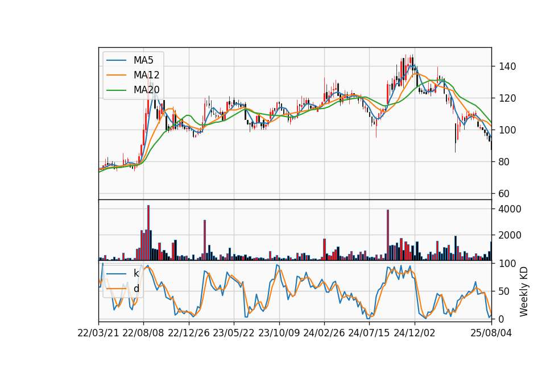The image size is (546, 392).
Task: Click the 2000 volume axis label
Action: pyautogui.click(x=510, y=235)
